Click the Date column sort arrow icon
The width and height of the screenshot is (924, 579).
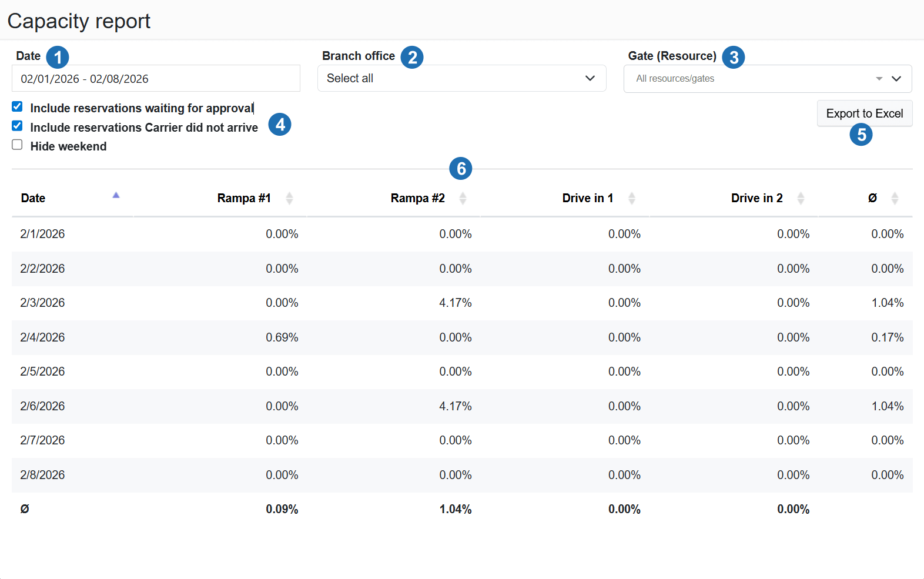pyautogui.click(x=116, y=195)
